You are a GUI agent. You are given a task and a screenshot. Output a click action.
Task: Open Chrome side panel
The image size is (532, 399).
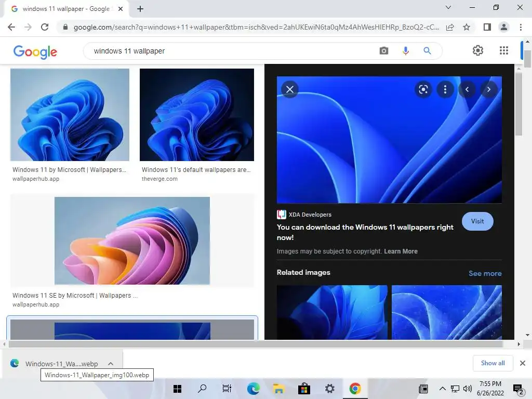[487, 27]
